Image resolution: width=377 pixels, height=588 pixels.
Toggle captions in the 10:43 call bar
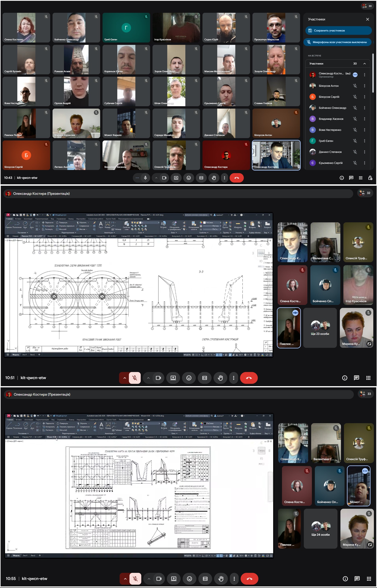tap(201, 178)
